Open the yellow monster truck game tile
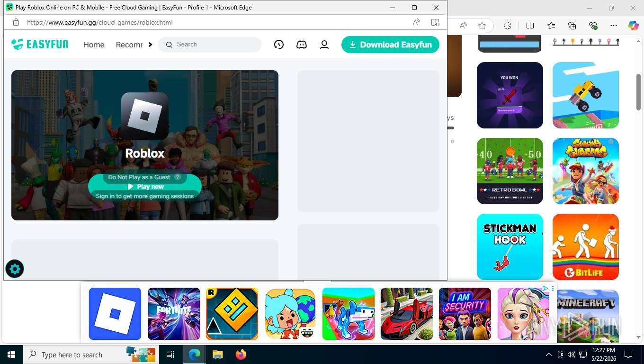 click(x=586, y=95)
